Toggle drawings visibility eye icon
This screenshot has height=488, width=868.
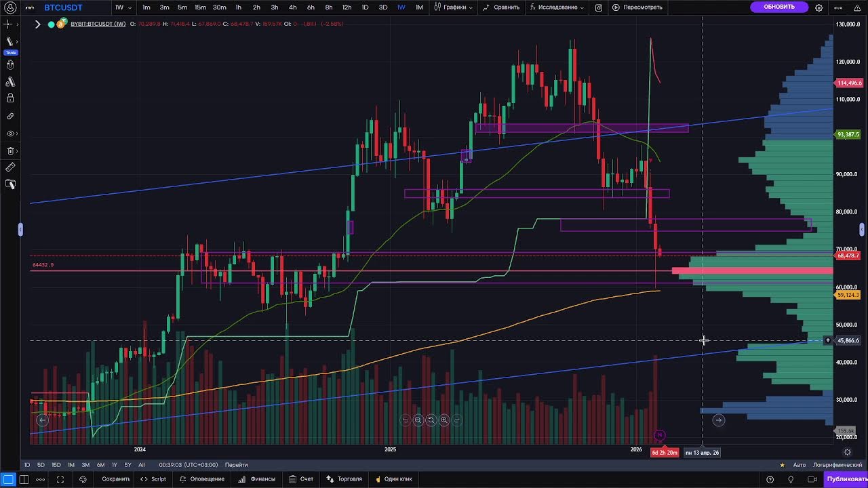[10, 134]
